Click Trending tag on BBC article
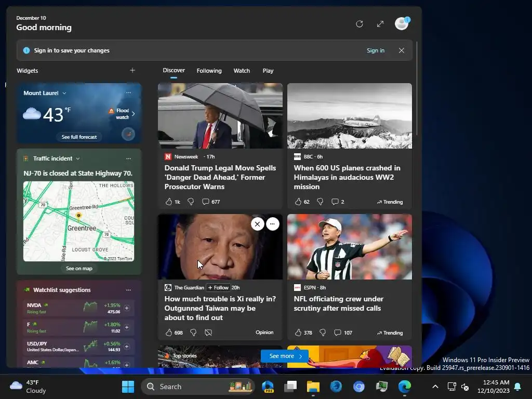The width and height of the screenshot is (532, 399). point(390,202)
